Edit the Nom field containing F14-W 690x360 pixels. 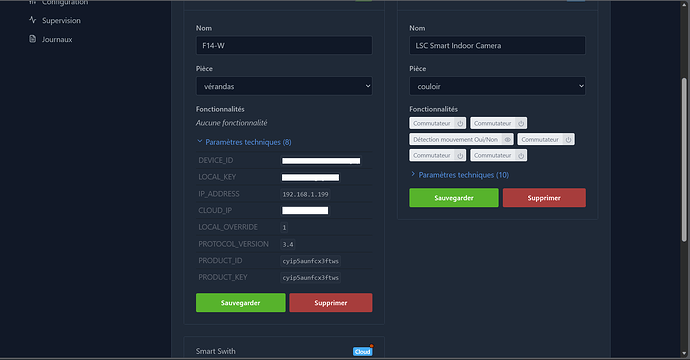point(284,45)
